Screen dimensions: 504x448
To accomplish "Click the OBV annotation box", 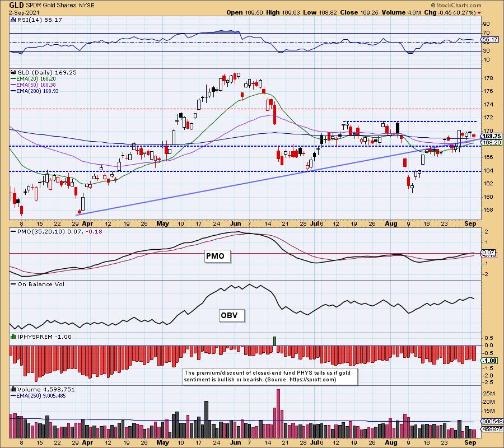I will pyautogui.click(x=232, y=315).
